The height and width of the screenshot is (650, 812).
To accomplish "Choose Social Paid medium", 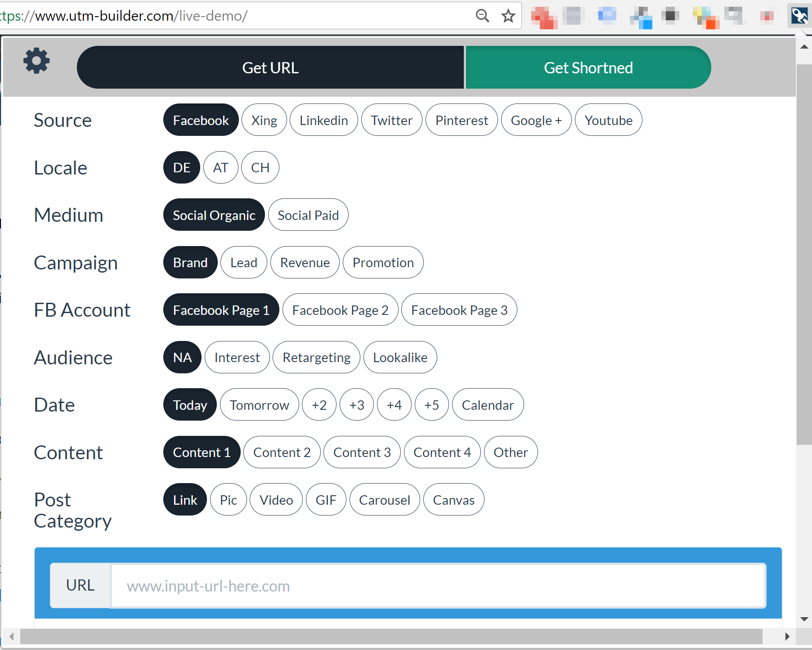I will pos(308,215).
